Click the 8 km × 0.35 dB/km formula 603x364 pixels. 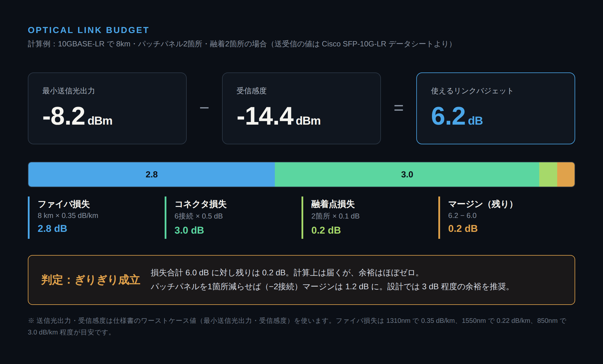(68, 216)
